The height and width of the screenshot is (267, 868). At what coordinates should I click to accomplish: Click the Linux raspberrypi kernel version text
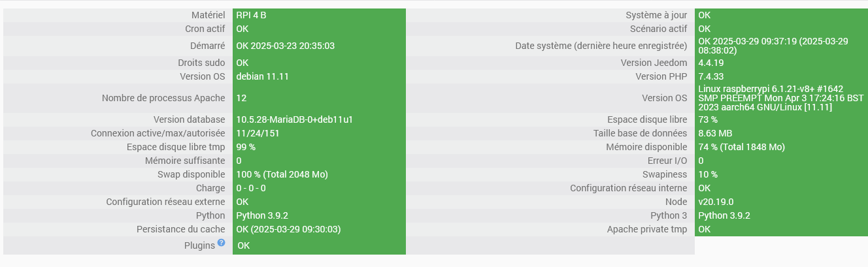click(781, 98)
